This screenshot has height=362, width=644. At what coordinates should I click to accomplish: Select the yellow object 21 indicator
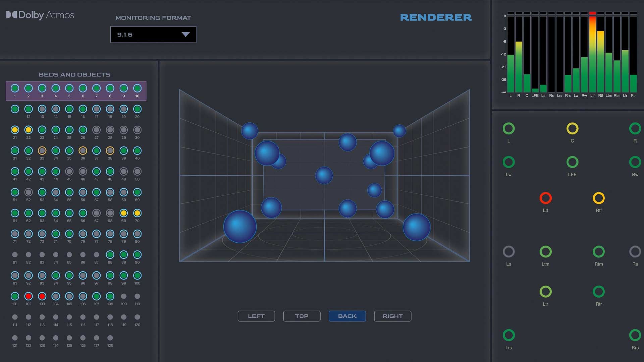(15, 130)
